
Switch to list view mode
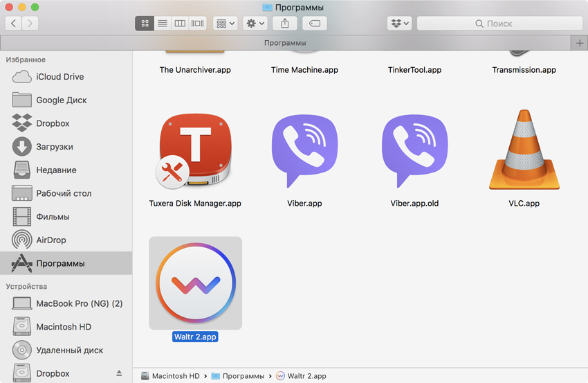(x=163, y=24)
